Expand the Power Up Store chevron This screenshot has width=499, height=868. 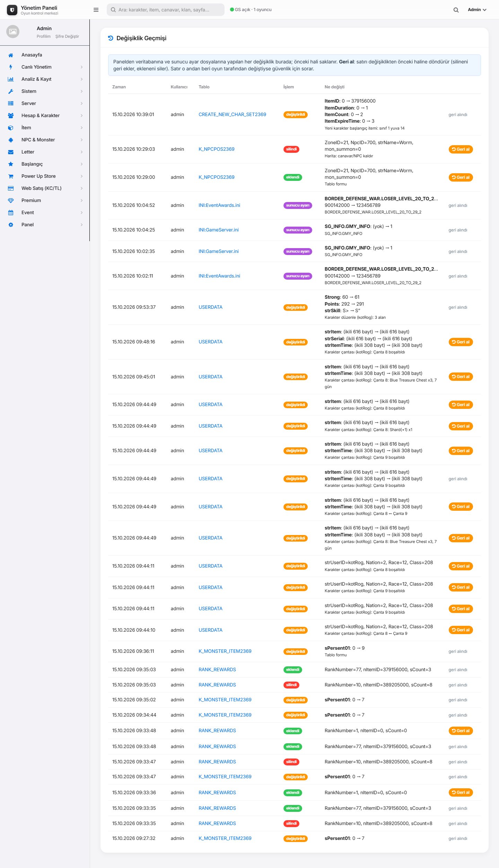click(x=82, y=176)
